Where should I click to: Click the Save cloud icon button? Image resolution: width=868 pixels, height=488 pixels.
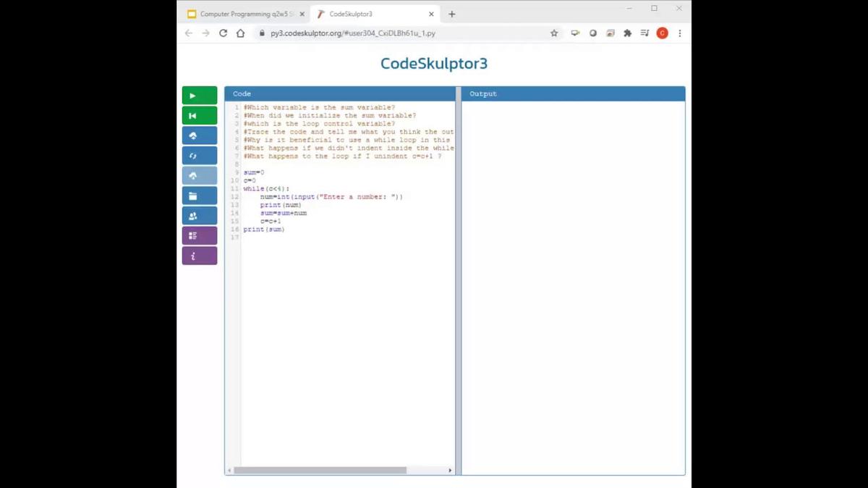pos(200,135)
